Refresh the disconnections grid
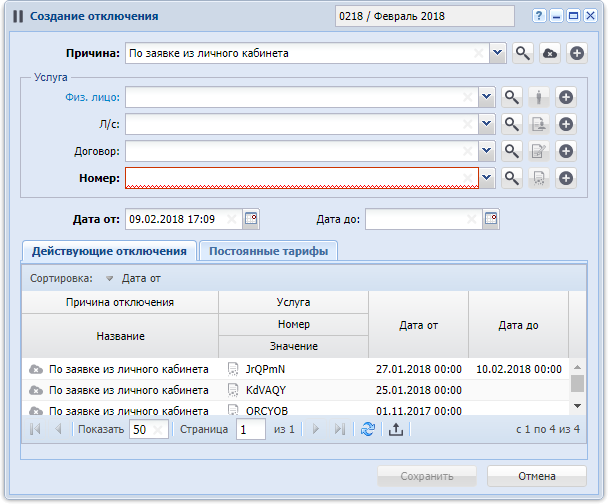This screenshot has height=504, width=608. (368, 429)
